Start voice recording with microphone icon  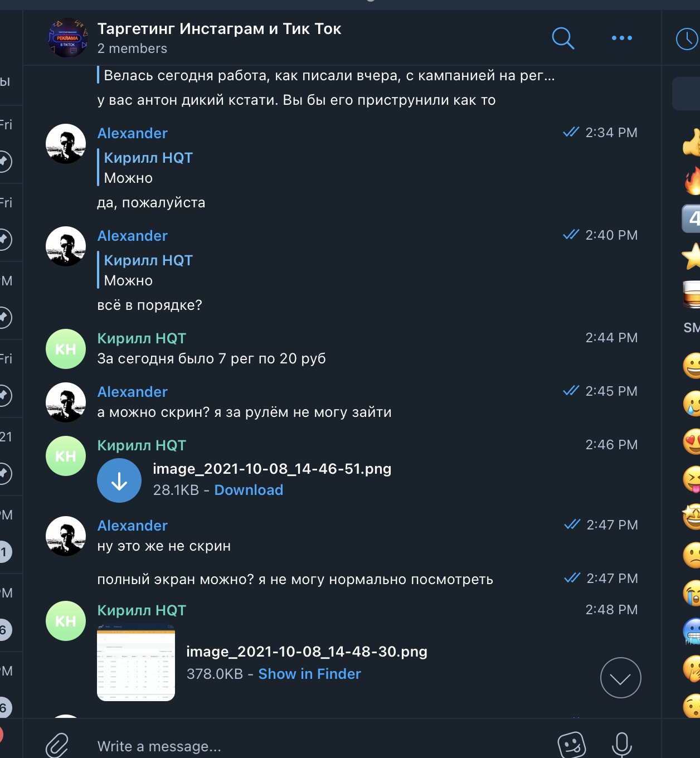click(x=621, y=745)
